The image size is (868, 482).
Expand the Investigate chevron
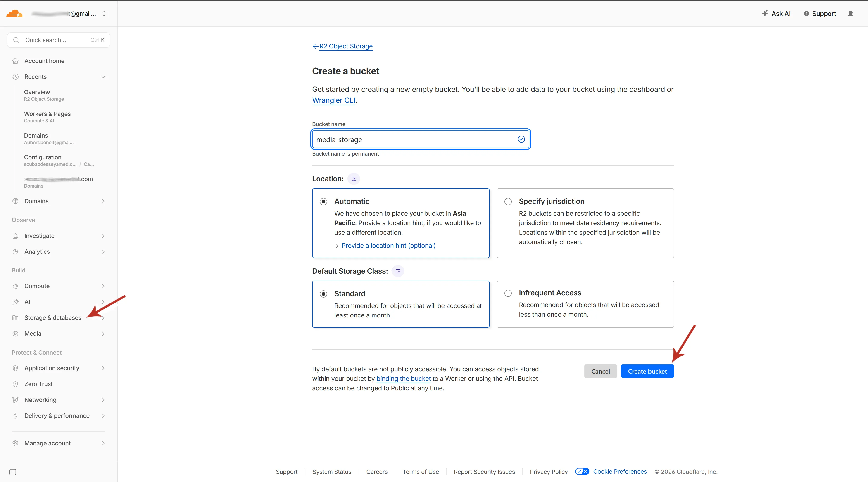tap(103, 236)
